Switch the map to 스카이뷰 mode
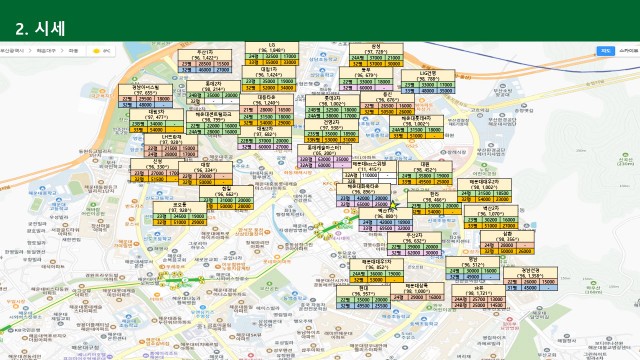This screenshot has width=640, height=360. coord(629,51)
